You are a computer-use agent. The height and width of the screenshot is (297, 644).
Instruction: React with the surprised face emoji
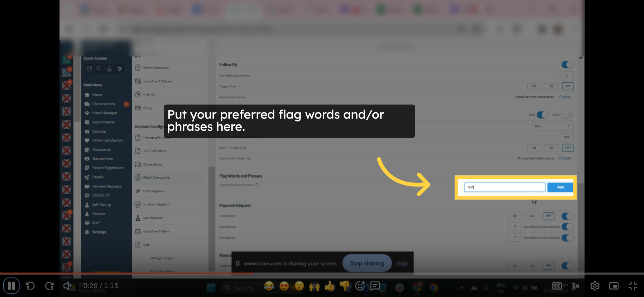click(299, 286)
